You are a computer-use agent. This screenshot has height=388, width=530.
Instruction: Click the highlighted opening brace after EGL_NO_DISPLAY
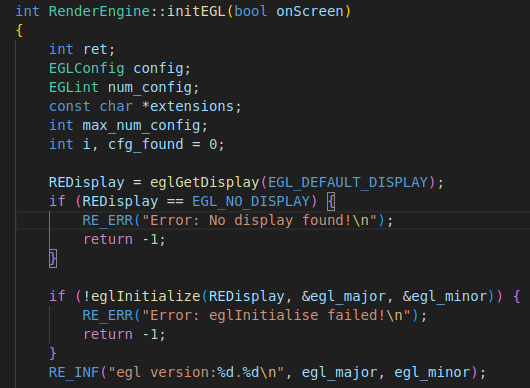point(331,201)
